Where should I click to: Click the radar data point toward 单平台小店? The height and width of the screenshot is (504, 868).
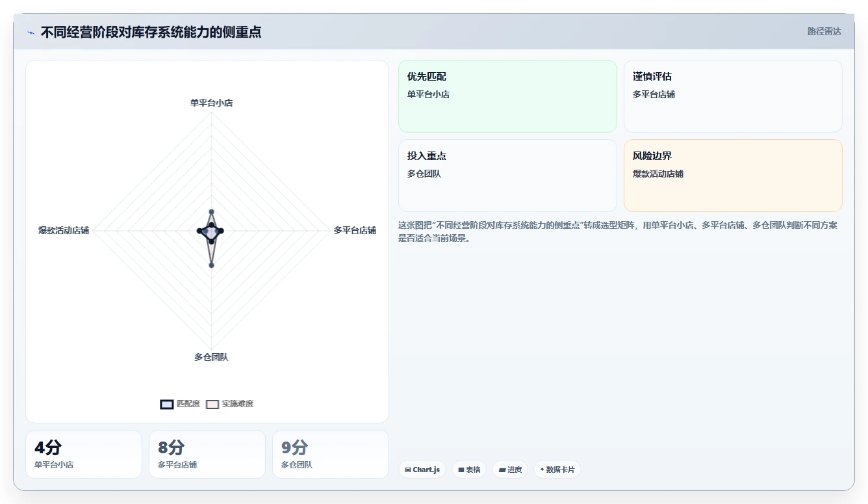point(211,212)
